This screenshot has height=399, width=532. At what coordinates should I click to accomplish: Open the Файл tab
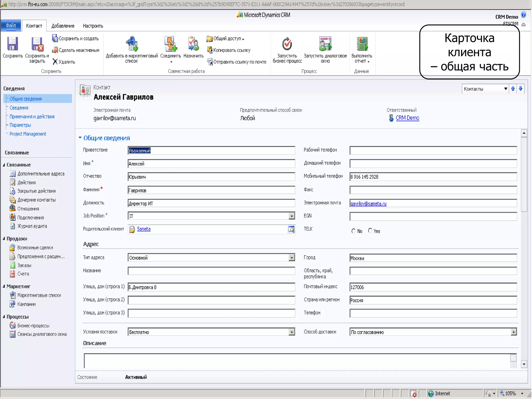click(x=11, y=25)
